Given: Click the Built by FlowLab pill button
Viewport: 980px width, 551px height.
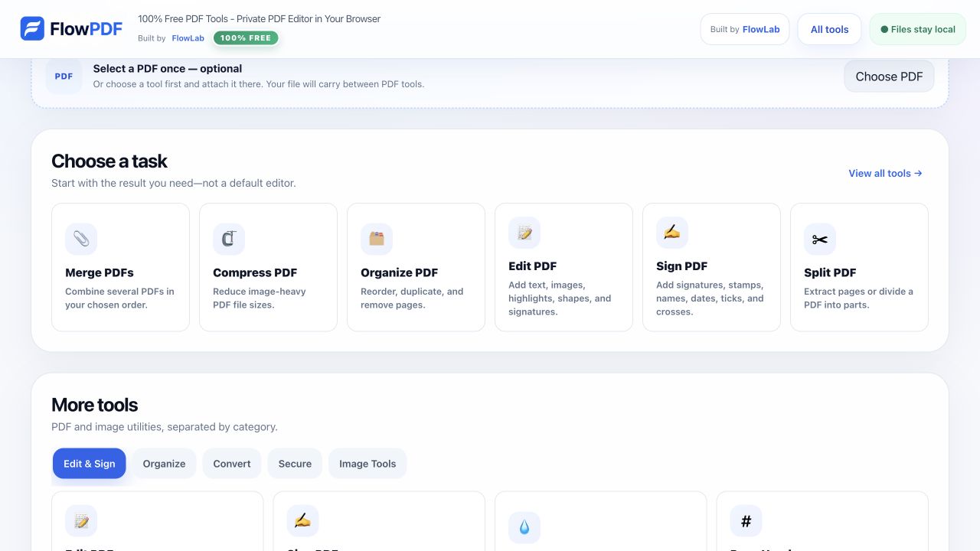Looking at the screenshot, I should [745, 29].
